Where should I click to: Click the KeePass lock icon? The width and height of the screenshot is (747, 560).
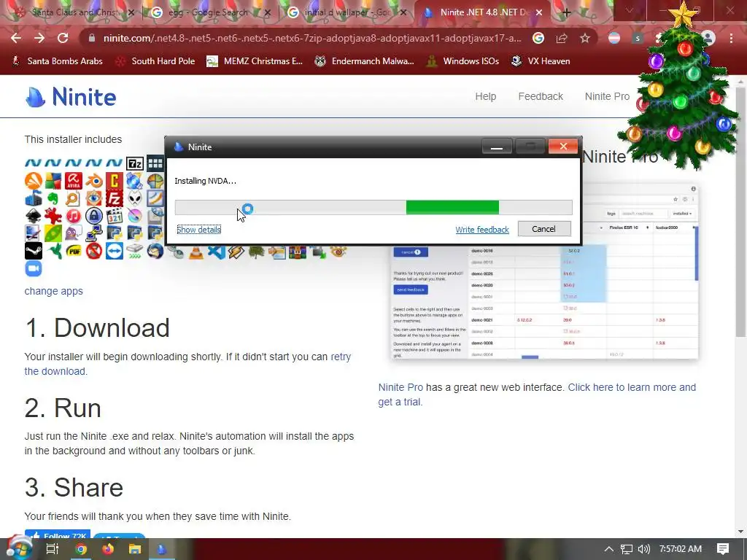pyautogui.click(x=94, y=216)
